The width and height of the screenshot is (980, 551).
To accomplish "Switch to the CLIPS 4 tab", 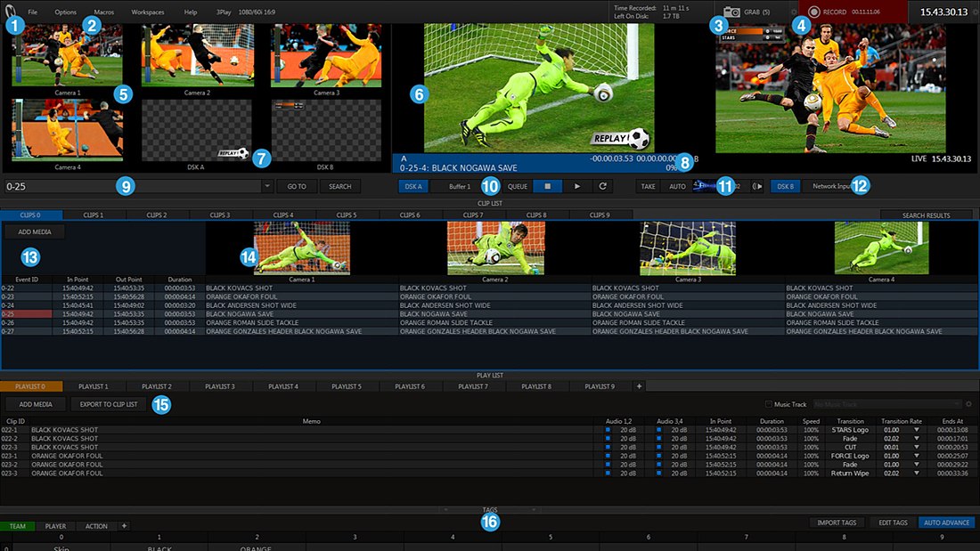I will pos(283,215).
